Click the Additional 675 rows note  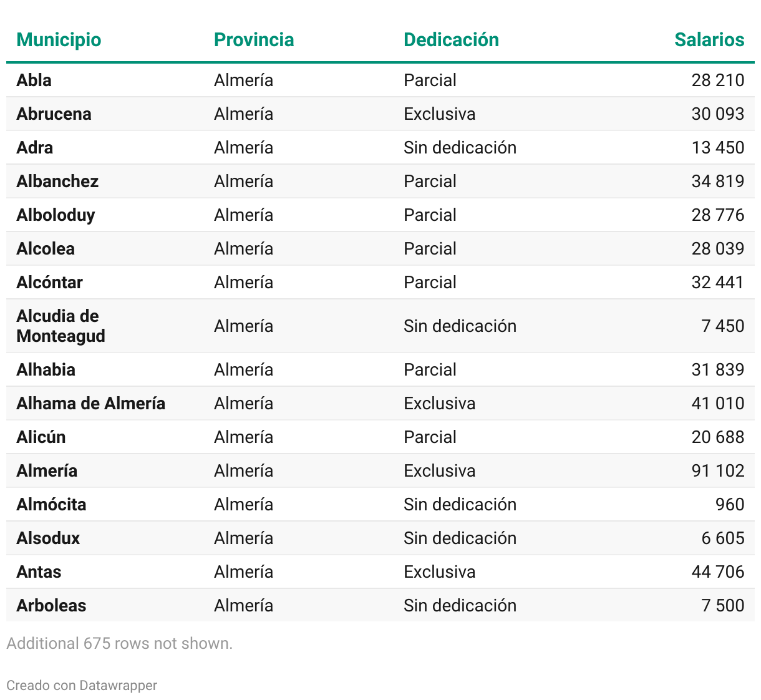pos(119,643)
